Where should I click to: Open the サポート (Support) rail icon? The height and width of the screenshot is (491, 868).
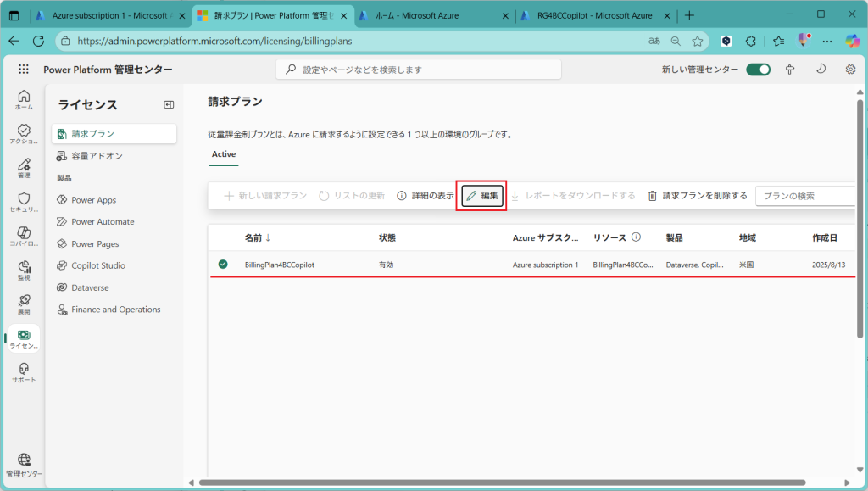pos(24,372)
